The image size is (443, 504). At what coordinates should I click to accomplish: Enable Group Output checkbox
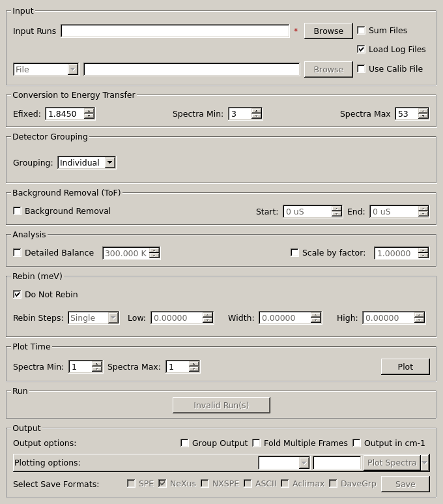coord(185,443)
